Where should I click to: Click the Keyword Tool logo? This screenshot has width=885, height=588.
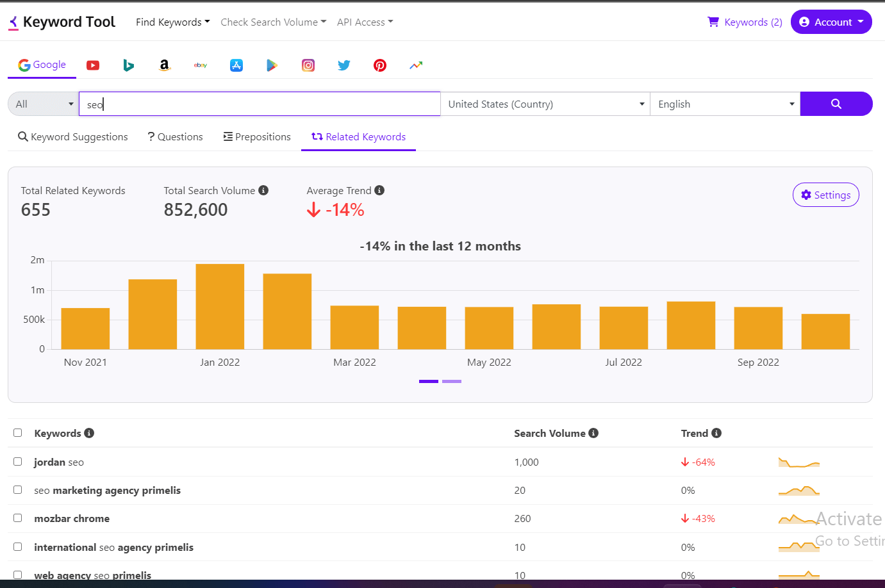62,22
